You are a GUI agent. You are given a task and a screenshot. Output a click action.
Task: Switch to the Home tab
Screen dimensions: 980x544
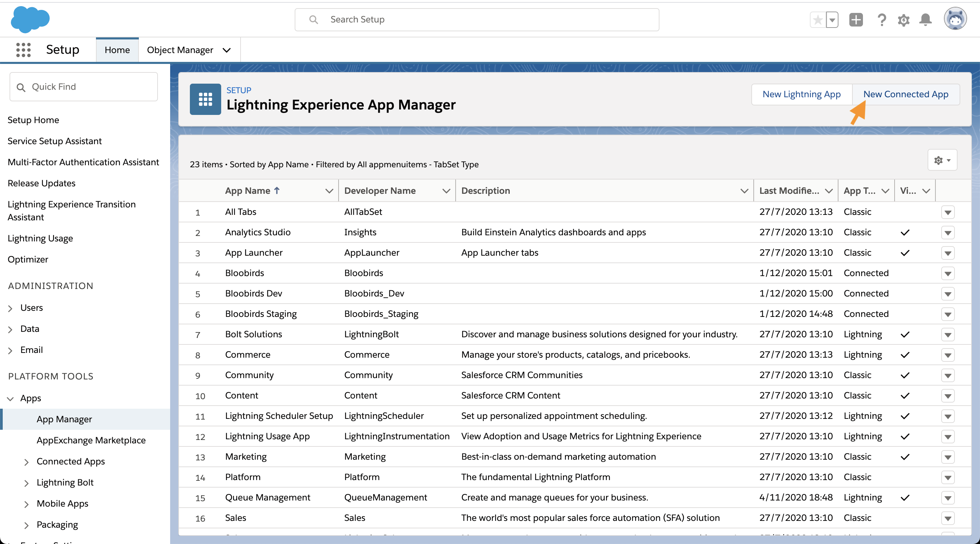117,50
